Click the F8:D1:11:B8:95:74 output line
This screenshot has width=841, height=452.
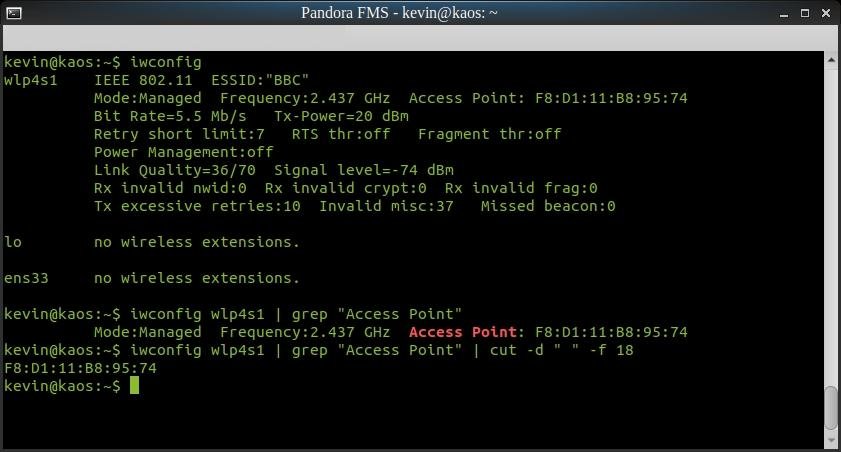tap(80, 368)
